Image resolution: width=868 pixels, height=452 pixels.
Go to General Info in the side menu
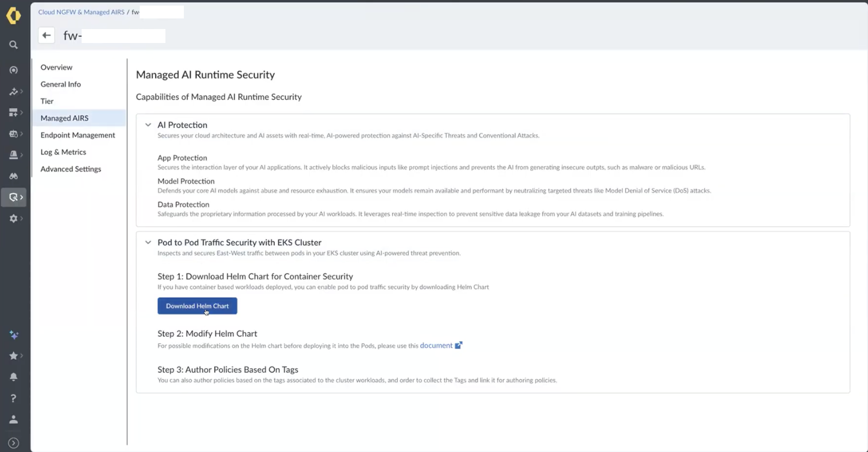pyautogui.click(x=60, y=84)
